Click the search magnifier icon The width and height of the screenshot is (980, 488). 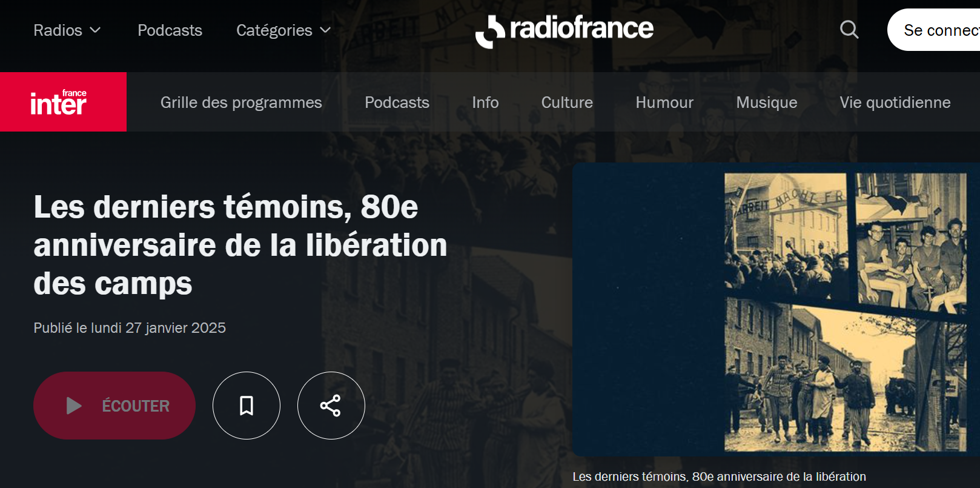pyautogui.click(x=849, y=30)
